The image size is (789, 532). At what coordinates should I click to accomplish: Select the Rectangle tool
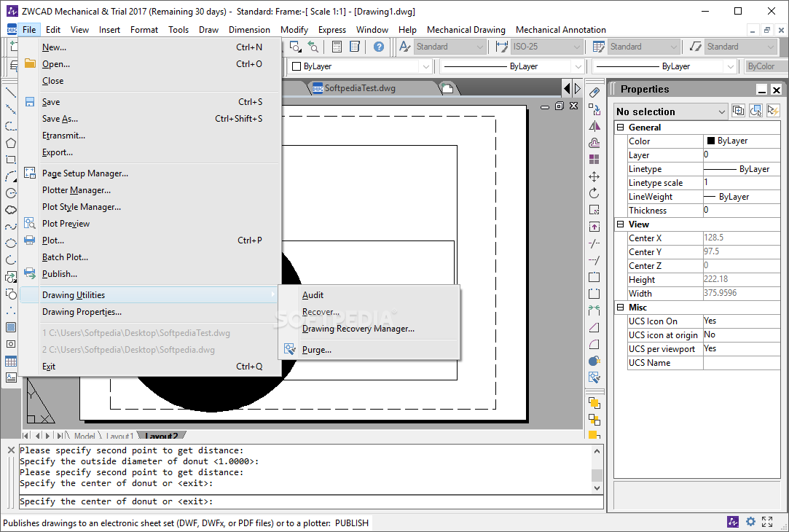click(11, 160)
